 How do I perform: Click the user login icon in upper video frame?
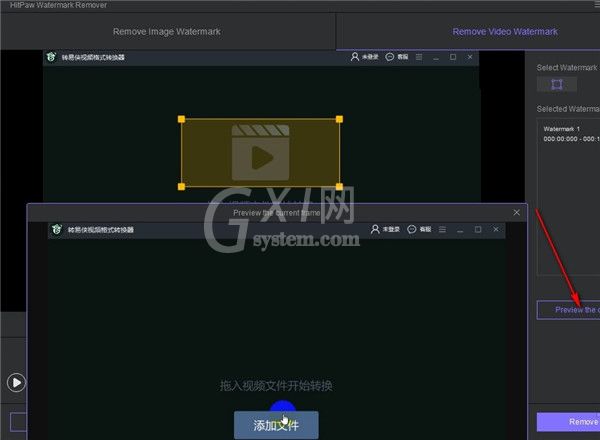355,57
